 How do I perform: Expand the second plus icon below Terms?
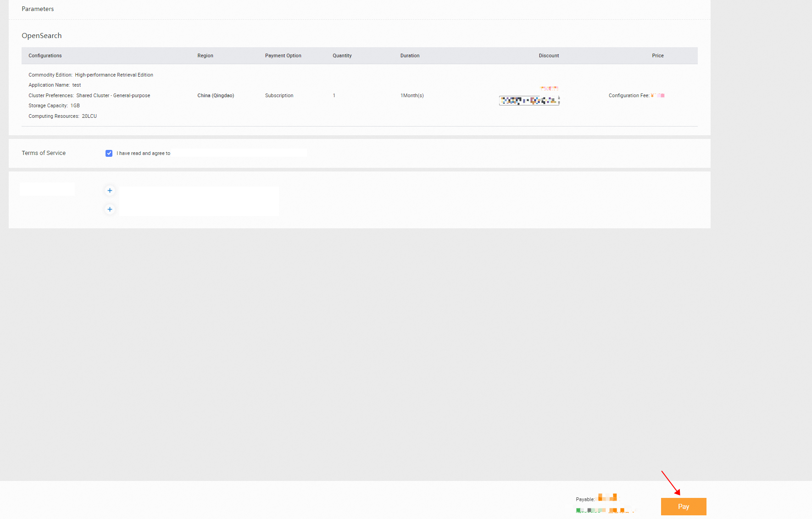click(x=110, y=209)
